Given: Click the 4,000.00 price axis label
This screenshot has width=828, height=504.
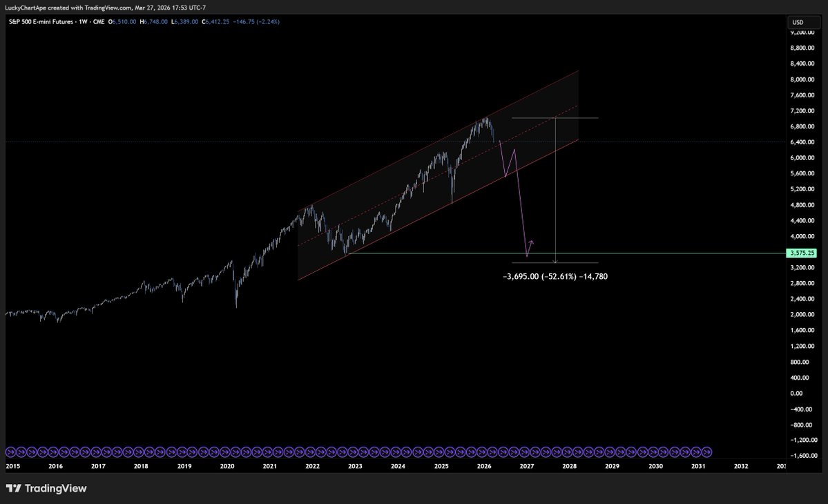Looking at the screenshot, I should click(x=802, y=236).
